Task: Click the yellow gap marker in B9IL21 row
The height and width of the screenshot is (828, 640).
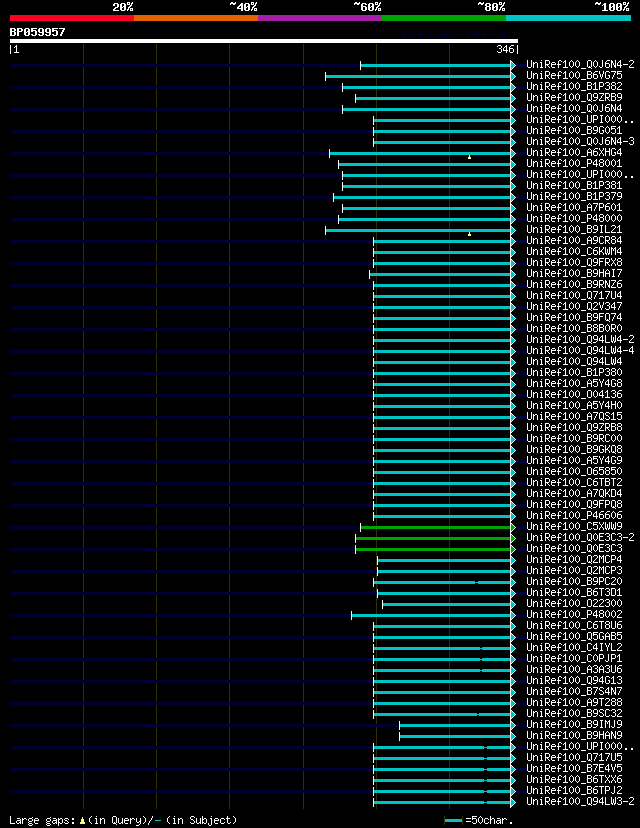Action: pos(469,234)
